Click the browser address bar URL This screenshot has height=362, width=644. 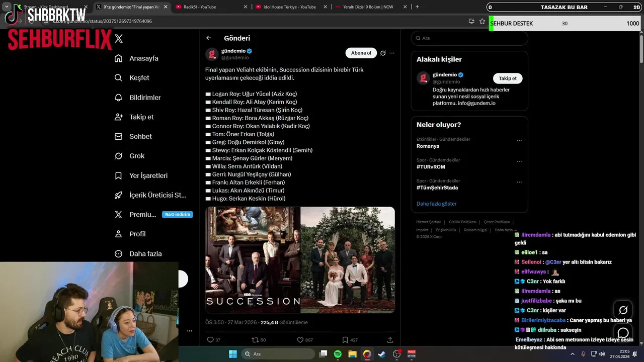102,21
